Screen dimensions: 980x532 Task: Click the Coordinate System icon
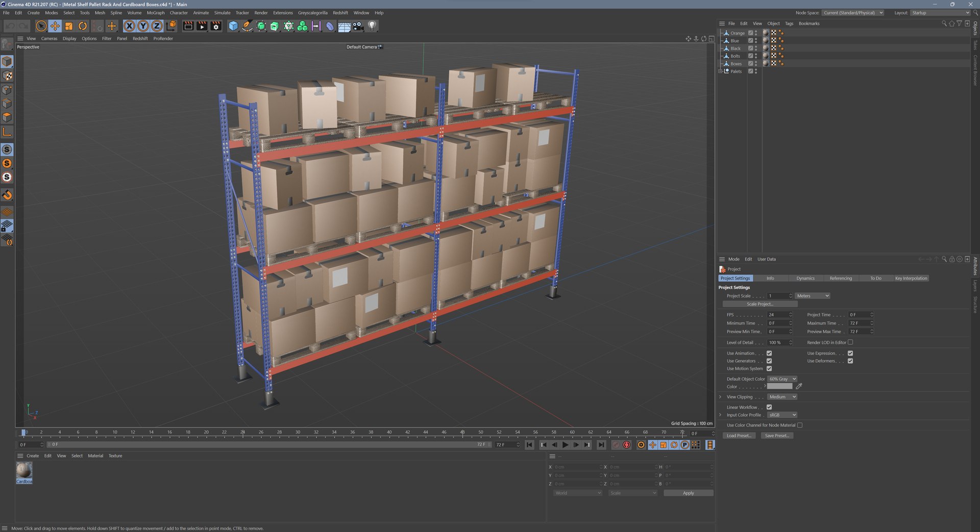[171, 26]
